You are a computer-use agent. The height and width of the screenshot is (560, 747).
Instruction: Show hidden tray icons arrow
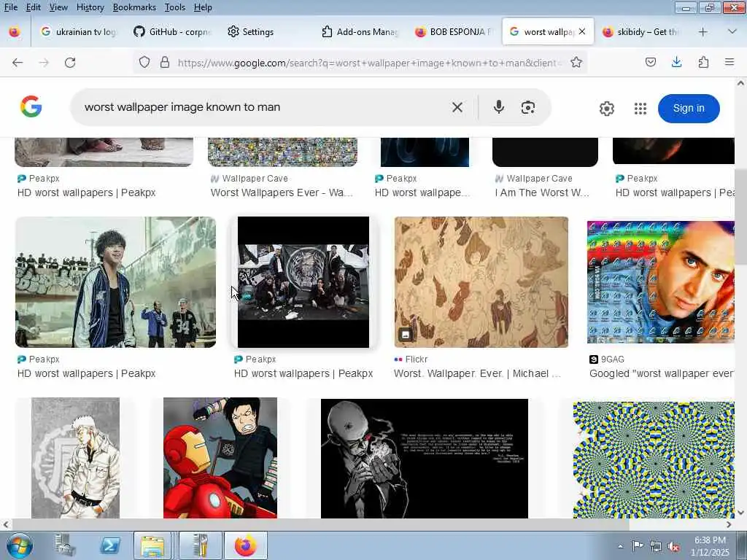620,547
